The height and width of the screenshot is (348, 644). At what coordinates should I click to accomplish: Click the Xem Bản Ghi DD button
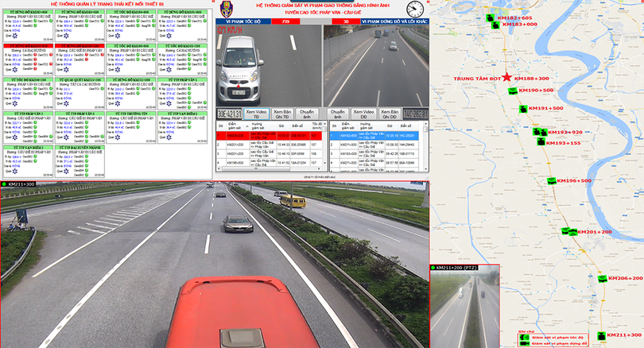pyautogui.click(x=389, y=114)
